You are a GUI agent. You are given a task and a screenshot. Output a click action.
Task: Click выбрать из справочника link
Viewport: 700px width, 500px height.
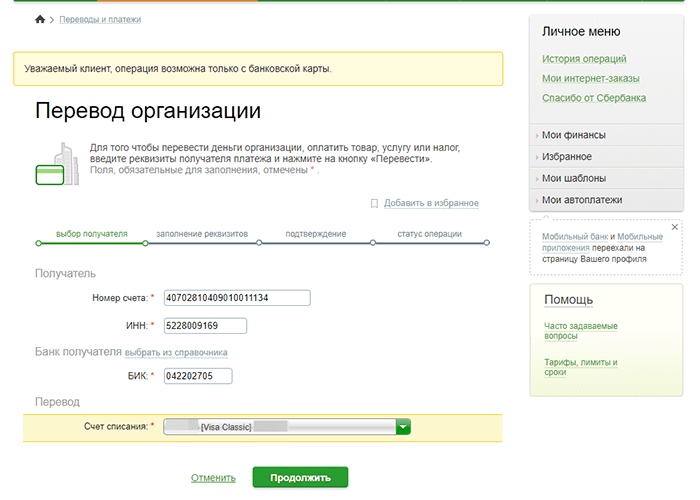coord(176,353)
